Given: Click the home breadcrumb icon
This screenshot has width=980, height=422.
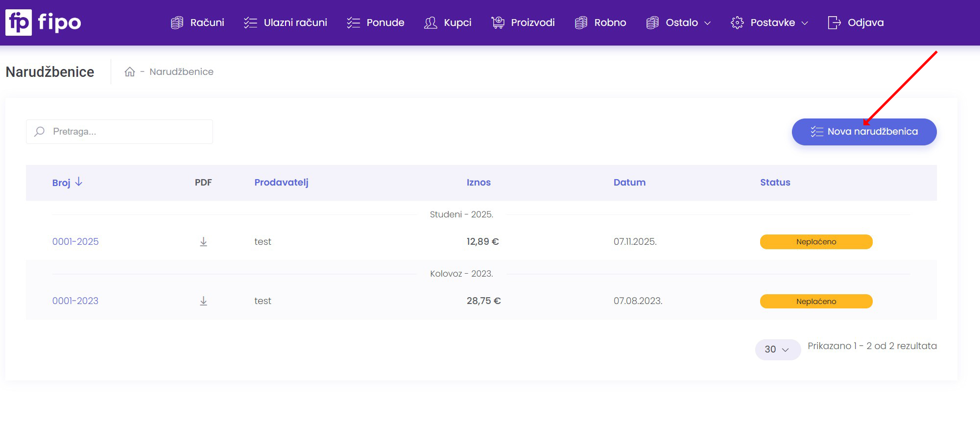Looking at the screenshot, I should coord(130,72).
